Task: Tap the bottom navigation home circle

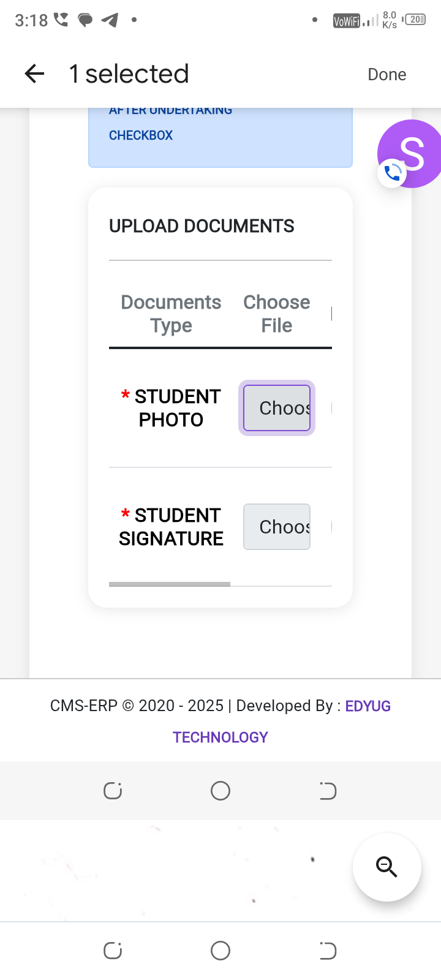Action: 221,951
